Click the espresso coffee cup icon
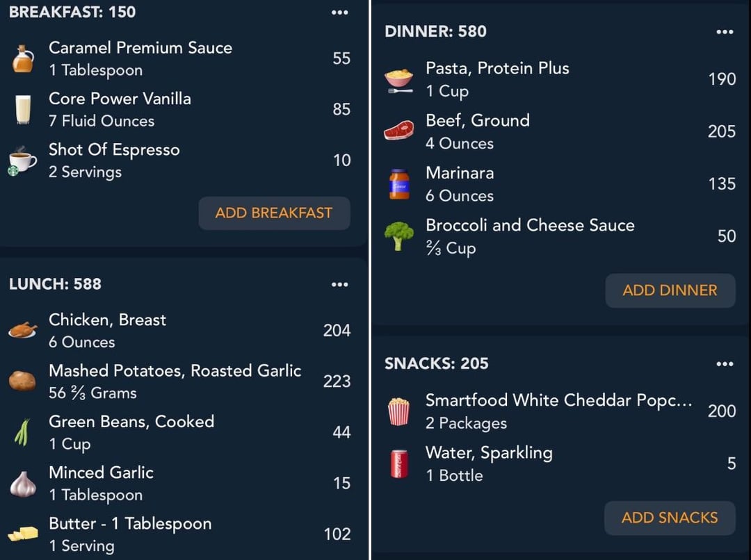Image resolution: width=751 pixels, height=560 pixels. 22,160
